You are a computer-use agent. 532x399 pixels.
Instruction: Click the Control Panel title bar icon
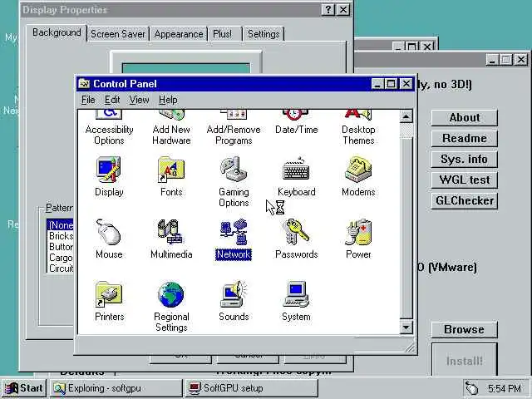click(84, 83)
